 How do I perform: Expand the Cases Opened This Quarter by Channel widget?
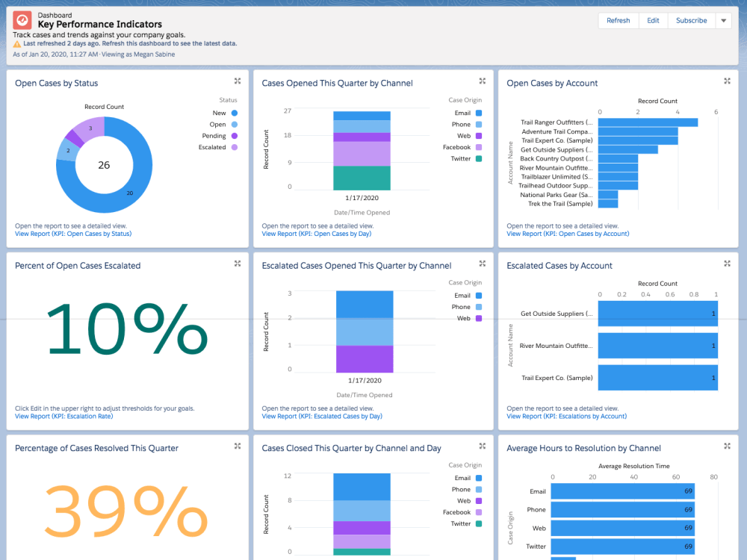(482, 81)
